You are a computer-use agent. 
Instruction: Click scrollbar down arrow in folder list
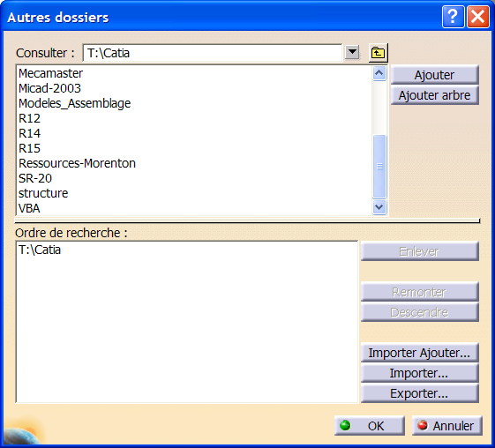click(x=379, y=207)
